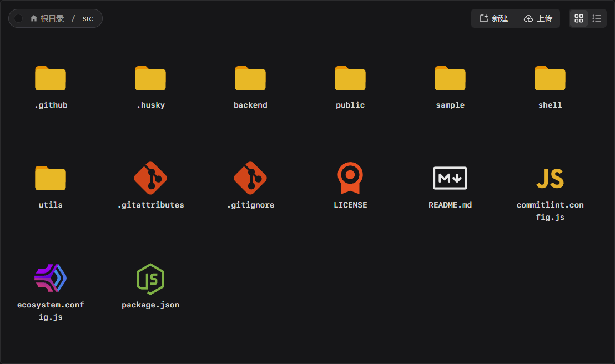The height and width of the screenshot is (364, 615).
Task: Select the package.json Node.js icon
Action: point(150,278)
